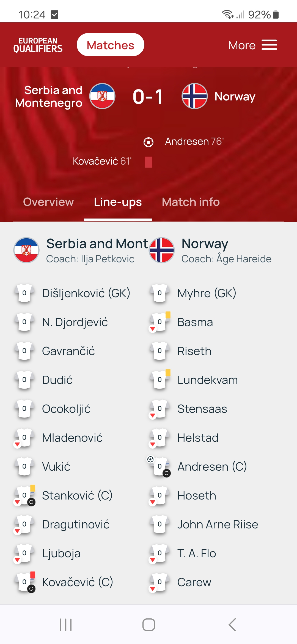Tap Norway flag in line-ups section

coord(161,250)
